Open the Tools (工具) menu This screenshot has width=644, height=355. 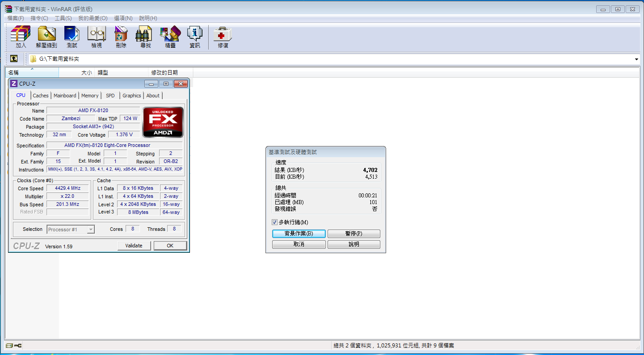[x=63, y=18]
